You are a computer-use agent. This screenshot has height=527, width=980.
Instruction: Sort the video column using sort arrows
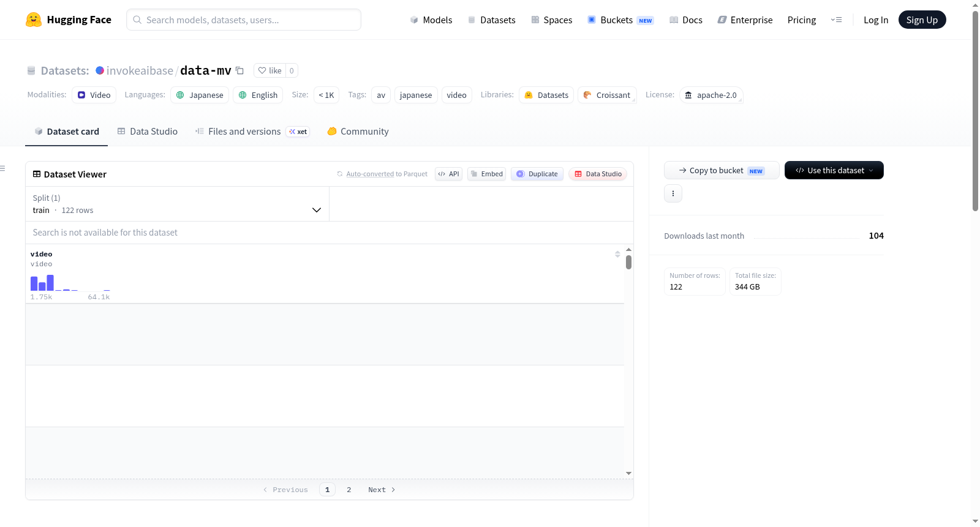pyautogui.click(x=617, y=254)
